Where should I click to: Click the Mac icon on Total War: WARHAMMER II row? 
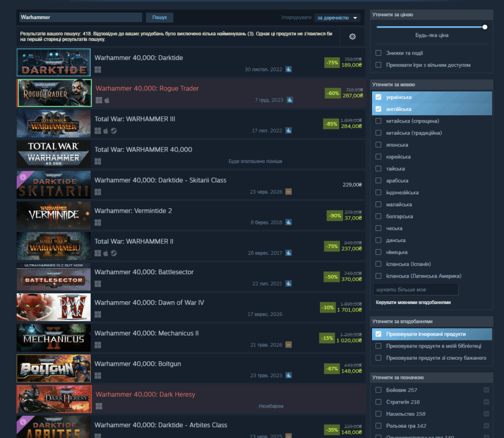[x=106, y=253]
